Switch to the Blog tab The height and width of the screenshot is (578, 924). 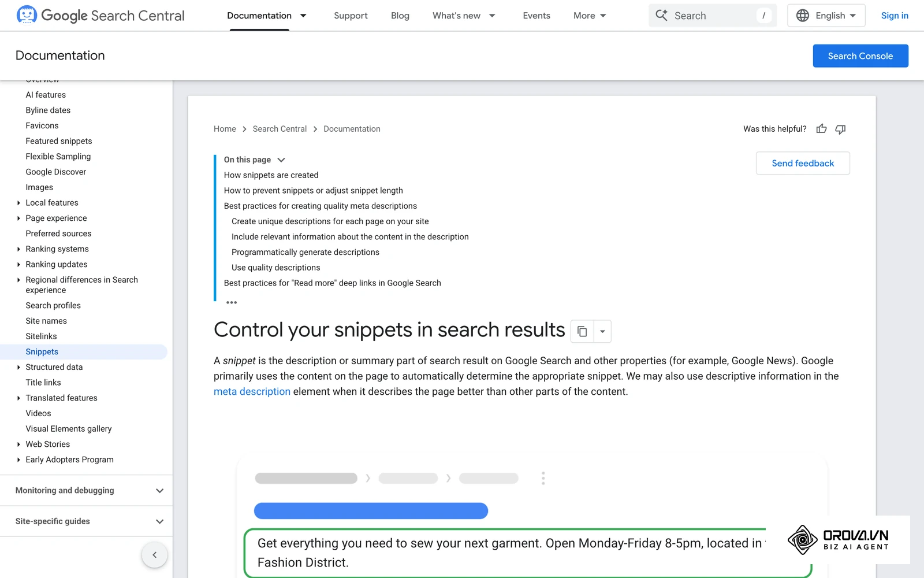point(400,16)
